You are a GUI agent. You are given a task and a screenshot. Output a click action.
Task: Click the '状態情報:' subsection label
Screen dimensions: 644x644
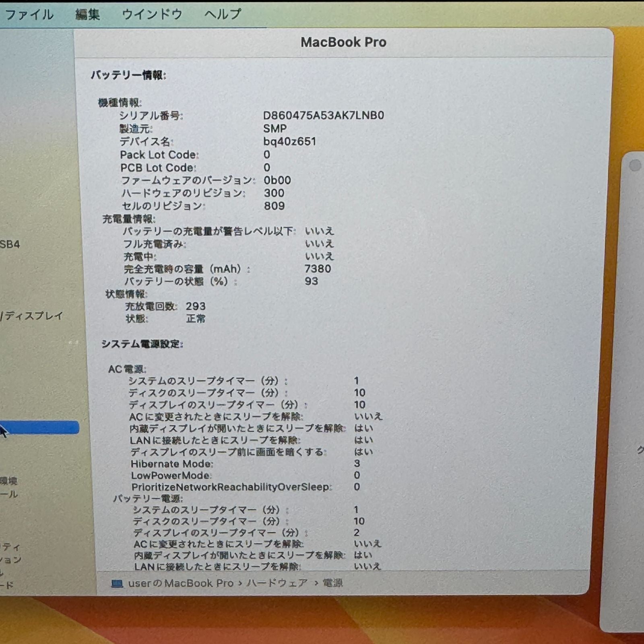pos(126,294)
